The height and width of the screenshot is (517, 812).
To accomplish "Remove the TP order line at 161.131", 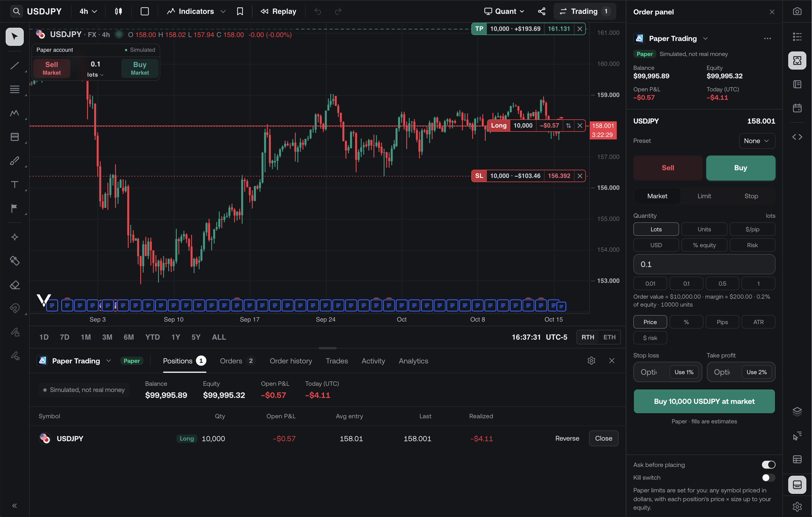I will click(579, 29).
